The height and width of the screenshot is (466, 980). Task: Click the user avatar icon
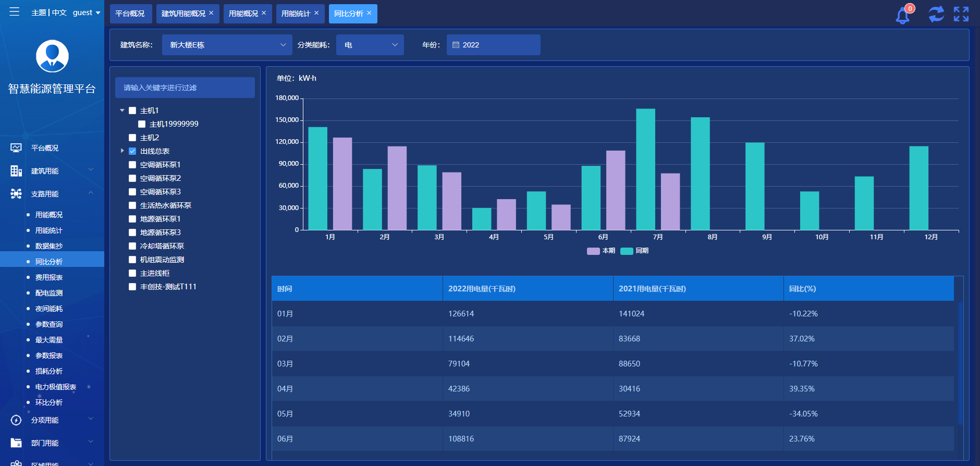pos(52,56)
